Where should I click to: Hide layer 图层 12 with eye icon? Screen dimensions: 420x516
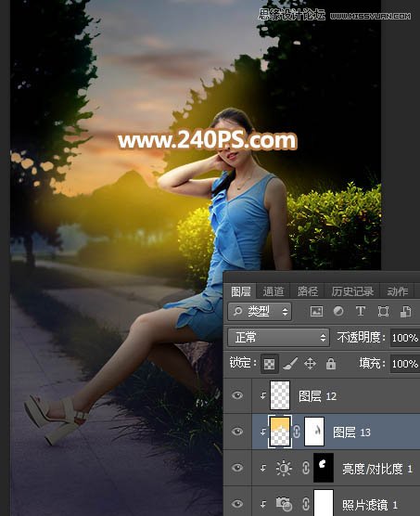pos(237,395)
